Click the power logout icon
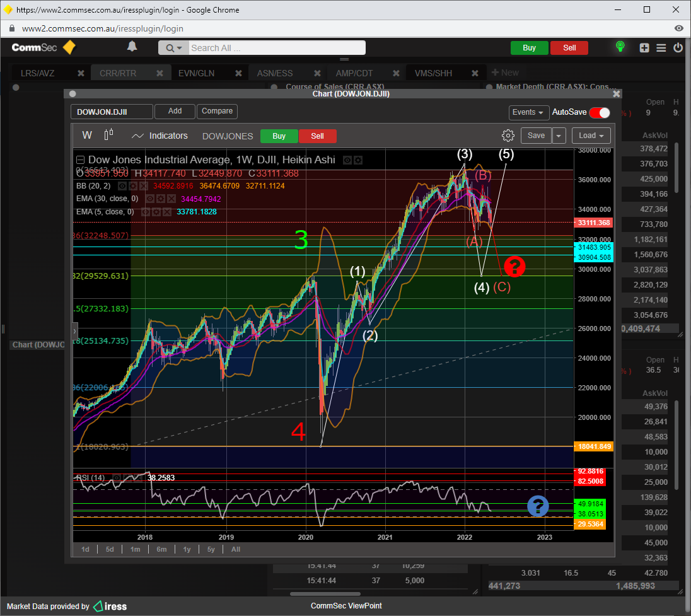This screenshot has width=691, height=616. (x=678, y=47)
